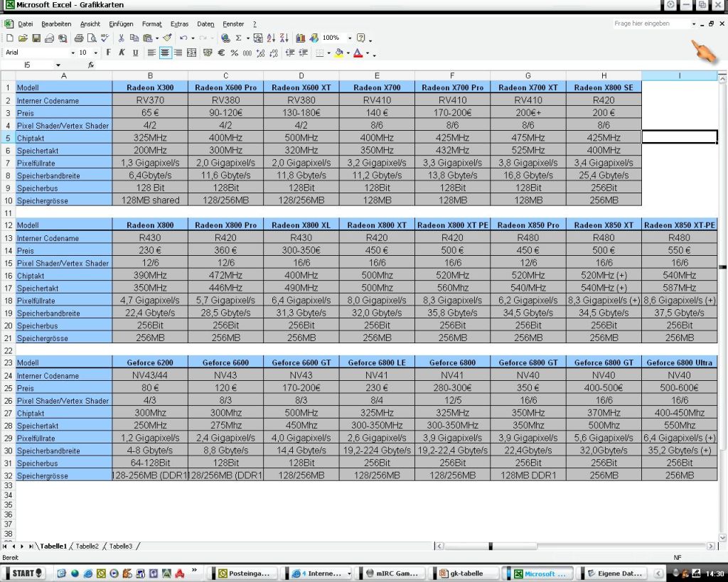The width and height of the screenshot is (728, 582).
Task: Apply thousands separator format (000)
Action: 247,53
